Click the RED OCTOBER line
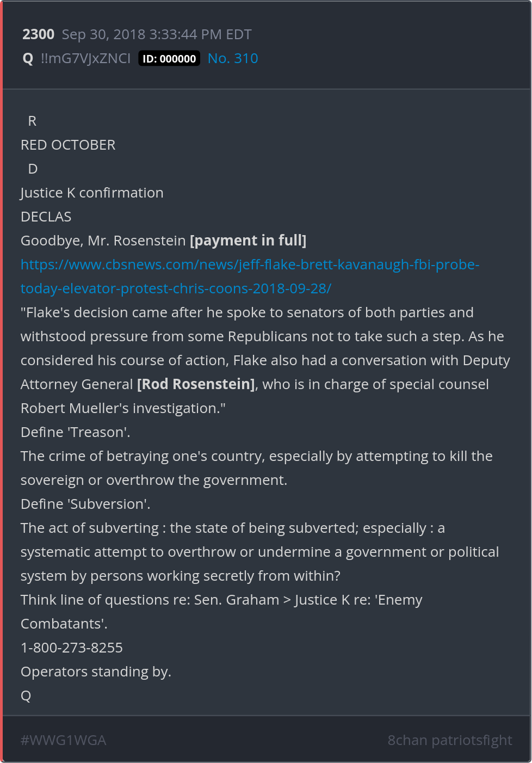The width and height of the screenshot is (532, 763). (x=68, y=145)
